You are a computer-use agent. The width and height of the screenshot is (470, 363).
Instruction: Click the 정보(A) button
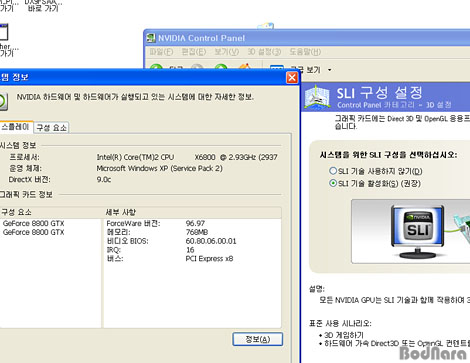point(258,339)
